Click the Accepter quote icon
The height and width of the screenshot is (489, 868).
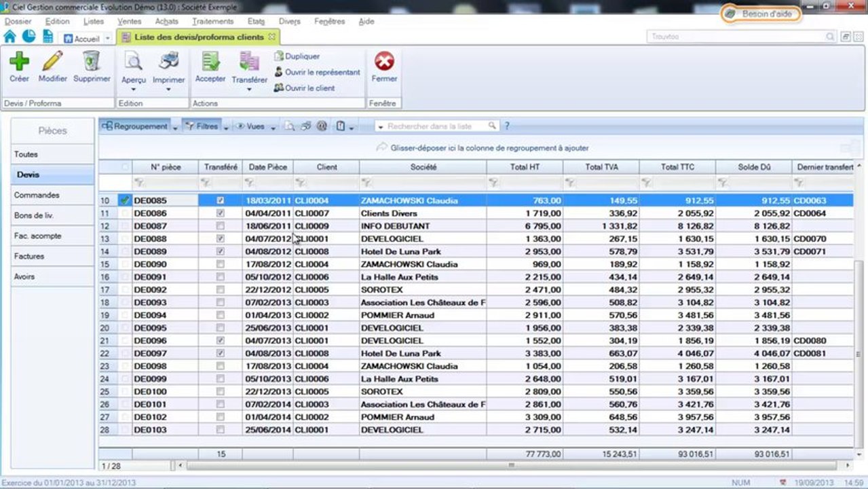point(210,62)
